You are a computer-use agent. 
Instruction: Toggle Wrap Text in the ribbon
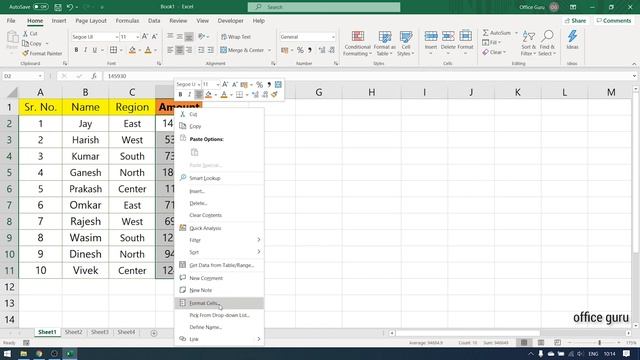tap(236, 37)
